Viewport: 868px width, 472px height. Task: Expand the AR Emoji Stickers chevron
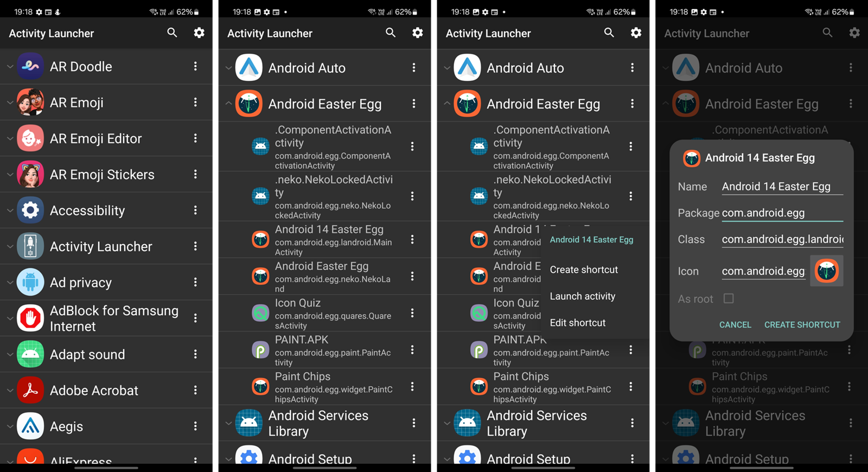coord(10,174)
